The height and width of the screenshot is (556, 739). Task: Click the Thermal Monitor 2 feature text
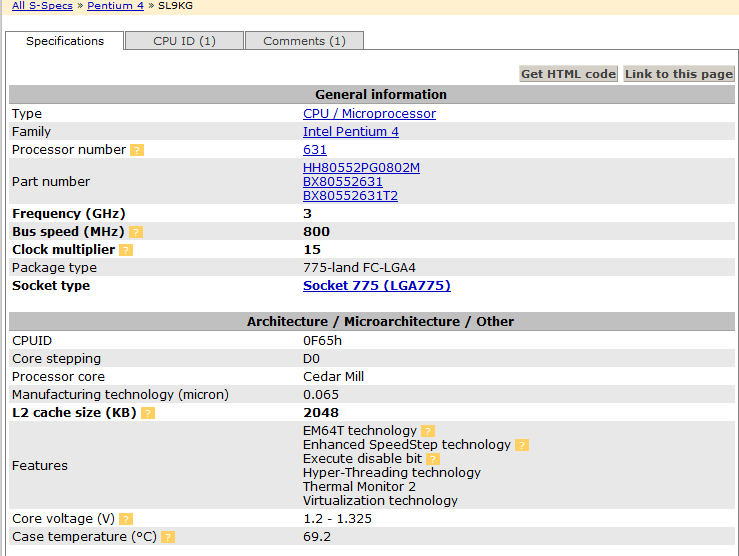(x=359, y=487)
